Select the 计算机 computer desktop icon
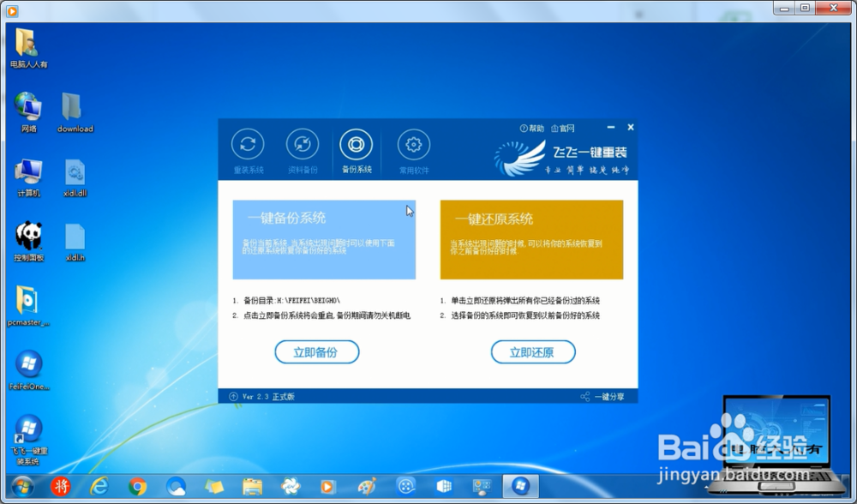Image resolution: width=857 pixels, height=504 pixels. point(28,177)
